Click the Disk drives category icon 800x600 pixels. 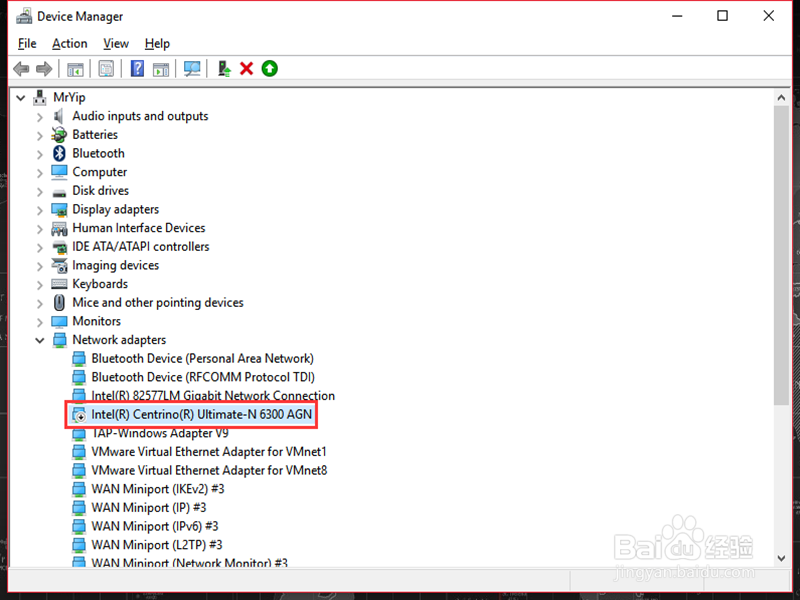[59, 193]
